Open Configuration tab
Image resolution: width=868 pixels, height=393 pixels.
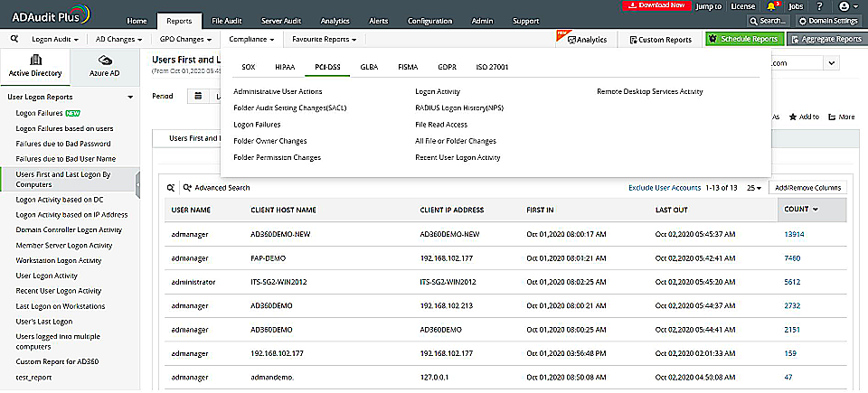click(x=429, y=22)
